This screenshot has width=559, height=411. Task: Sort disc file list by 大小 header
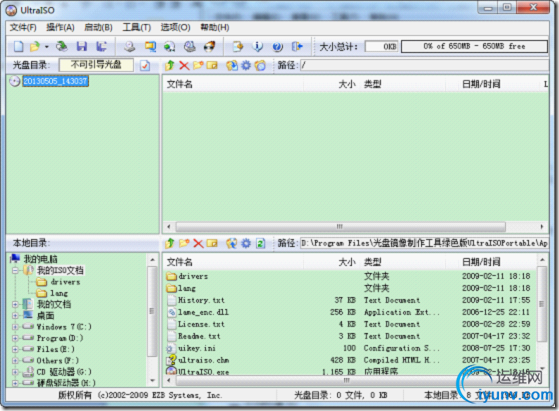tap(347, 84)
